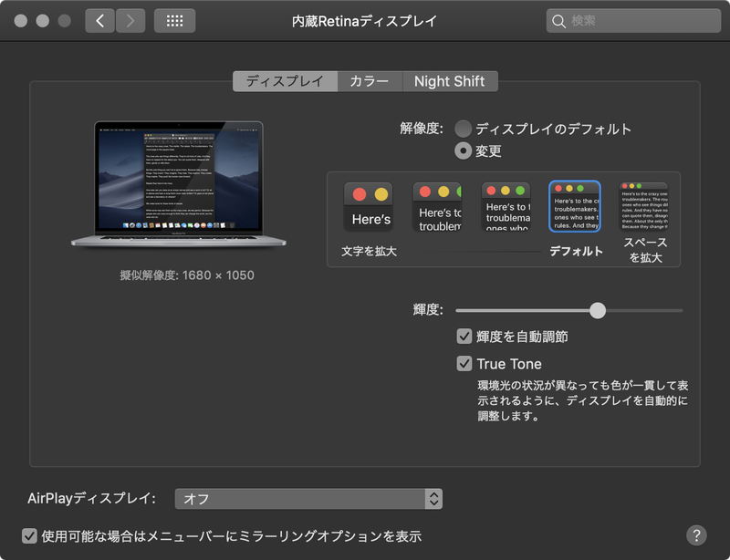This screenshot has height=560, width=730.
Task: Switch to the カラー tab
Action: pyautogui.click(x=370, y=81)
